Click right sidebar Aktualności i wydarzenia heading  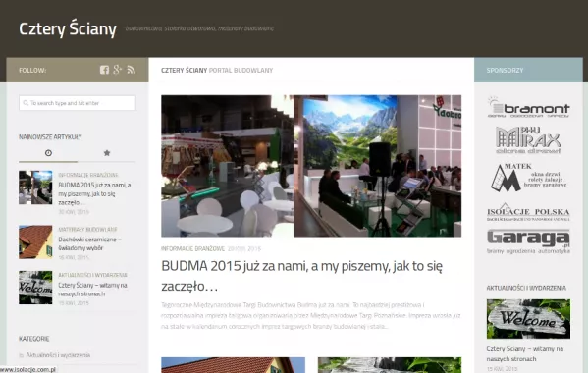526,288
